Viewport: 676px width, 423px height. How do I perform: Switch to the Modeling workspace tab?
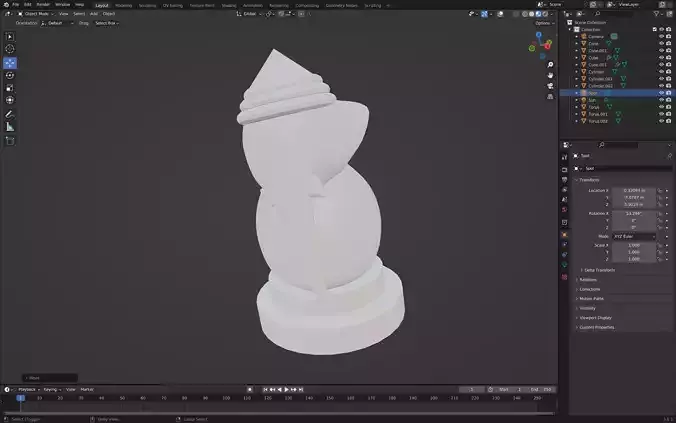click(124, 6)
